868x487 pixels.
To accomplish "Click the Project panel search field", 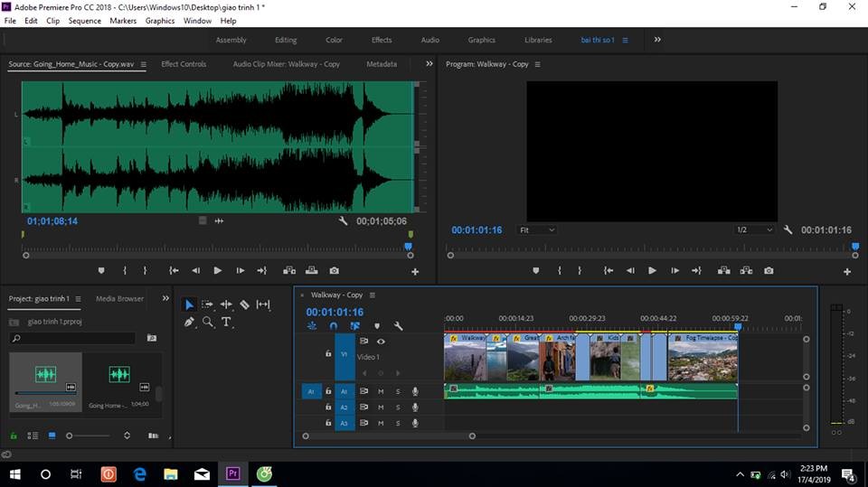I will tap(72, 338).
